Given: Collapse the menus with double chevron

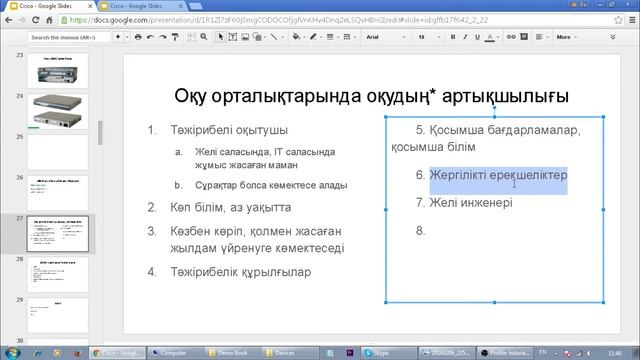Looking at the screenshot, I should tap(613, 37).
